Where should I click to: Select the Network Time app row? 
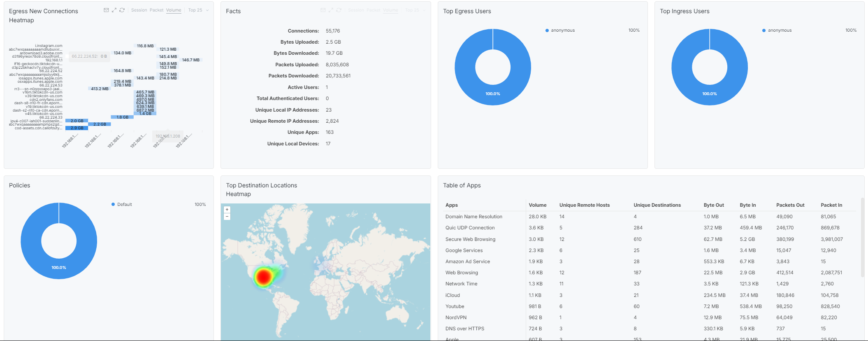[650, 284]
